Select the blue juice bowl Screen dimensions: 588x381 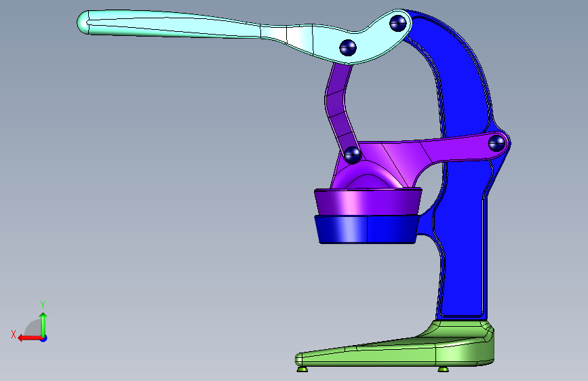tap(367, 229)
